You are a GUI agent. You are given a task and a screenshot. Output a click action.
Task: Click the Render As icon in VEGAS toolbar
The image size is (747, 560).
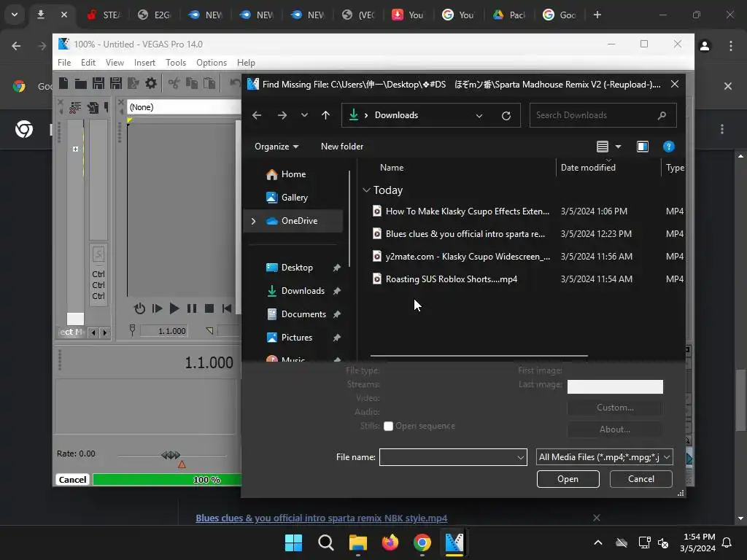coord(133,83)
